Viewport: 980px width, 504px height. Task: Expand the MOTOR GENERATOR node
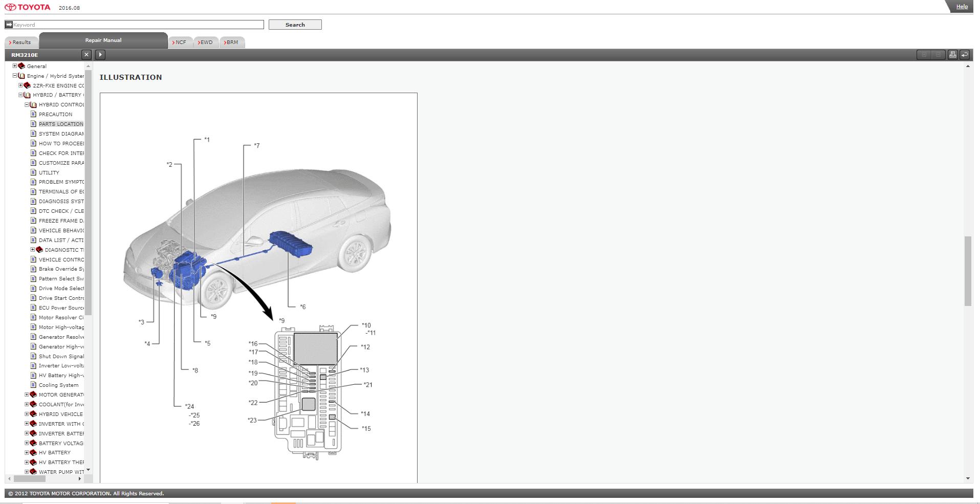pos(27,395)
